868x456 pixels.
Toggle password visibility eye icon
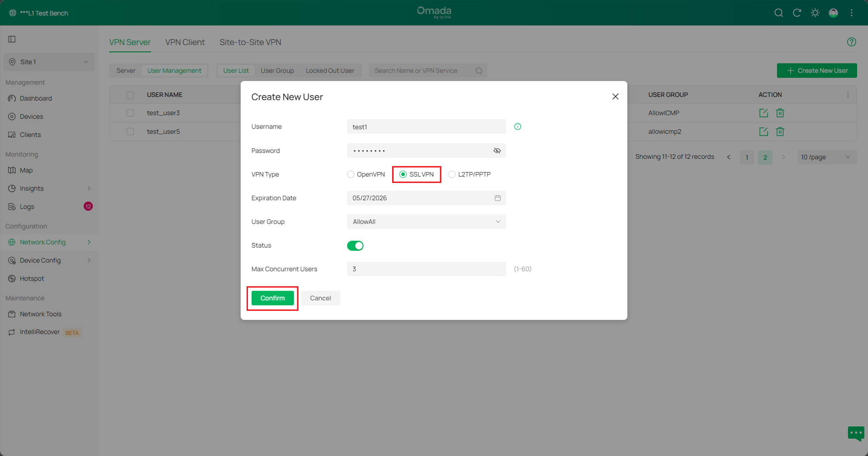pyautogui.click(x=497, y=151)
